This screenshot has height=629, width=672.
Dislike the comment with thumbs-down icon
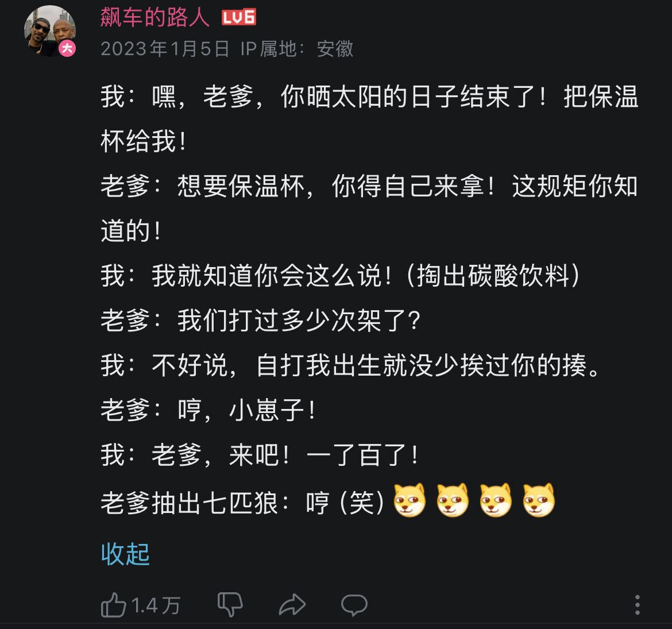[x=230, y=605]
